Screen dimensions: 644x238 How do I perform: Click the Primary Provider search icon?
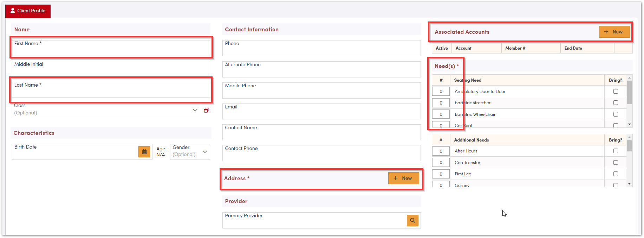pos(412,220)
